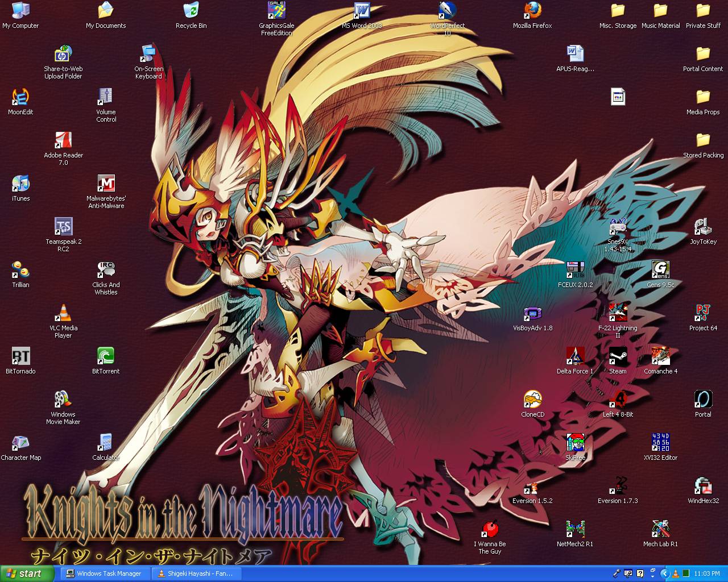This screenshot has height=582, width=728.
Task: Click the BitTorrent desktop shortcut
Action: (106, 357)
